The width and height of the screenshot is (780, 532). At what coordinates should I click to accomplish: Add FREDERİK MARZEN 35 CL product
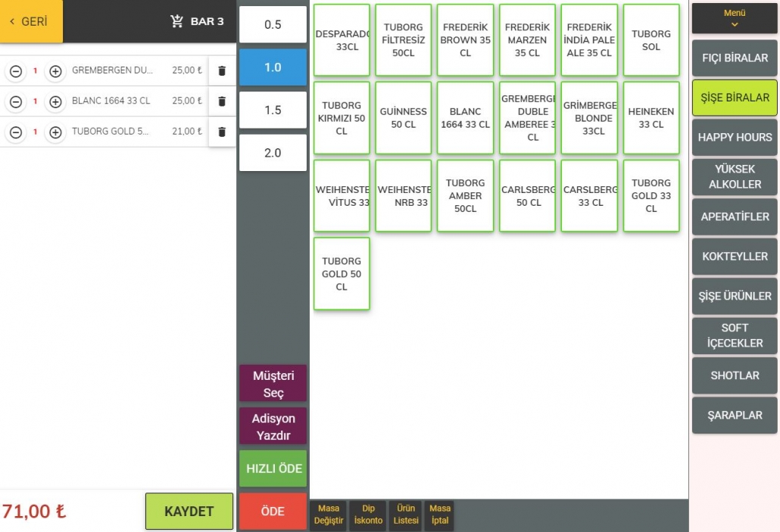(x=527, y=40)
